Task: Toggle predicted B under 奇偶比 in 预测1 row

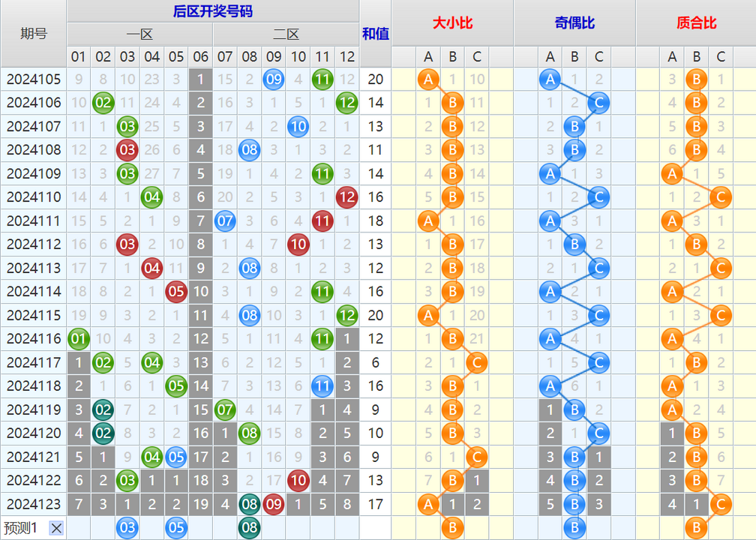Action: click(x=574, y=528)
